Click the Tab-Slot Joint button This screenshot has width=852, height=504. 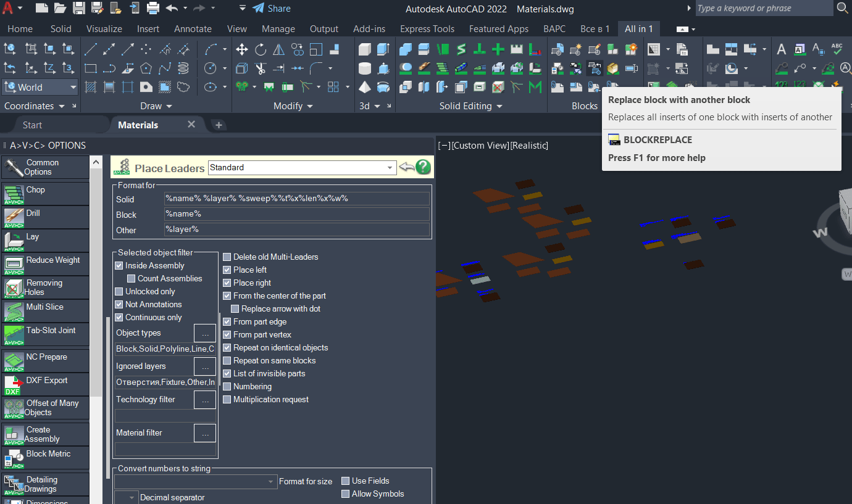(x=46, y=334)
